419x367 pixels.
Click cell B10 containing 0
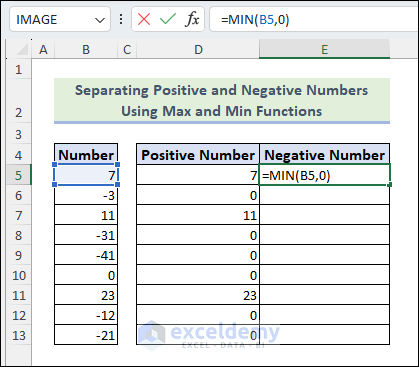[86, 275]
